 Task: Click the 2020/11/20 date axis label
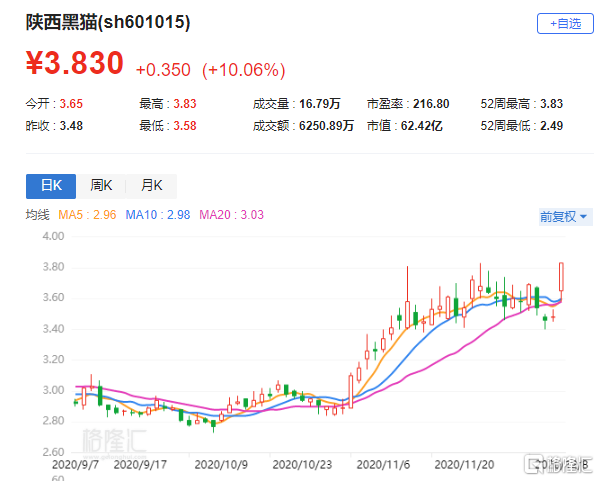point(464,465)
